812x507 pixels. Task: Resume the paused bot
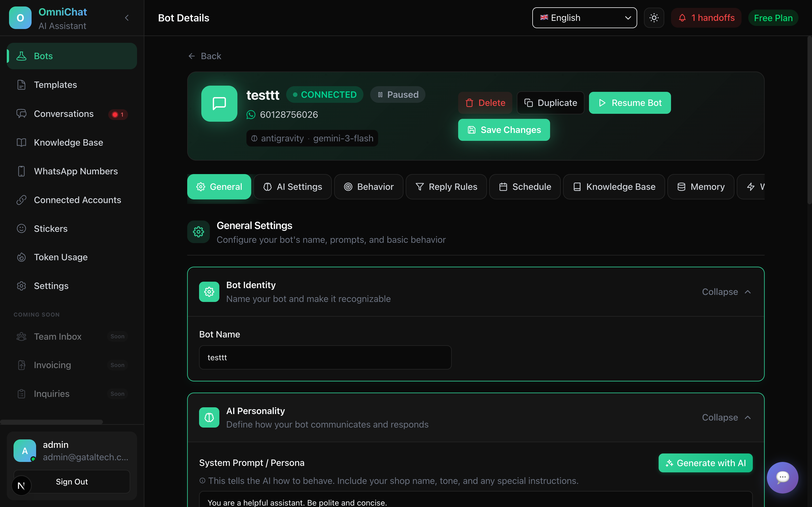[629, 103]
